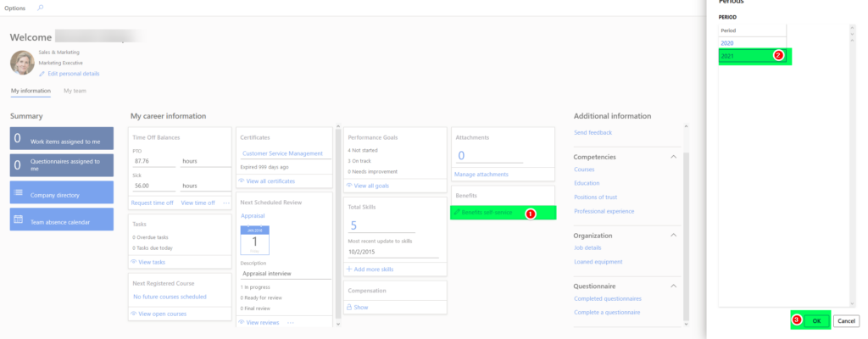Open Completed questionnaires link
The height and width of the screenshot is (339, 868).
coord(608,298)
